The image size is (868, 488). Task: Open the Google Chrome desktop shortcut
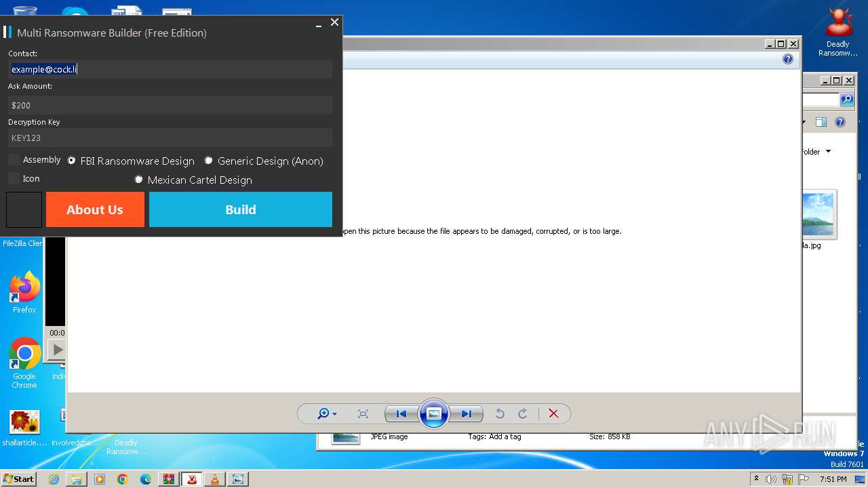tap(24, 363)
